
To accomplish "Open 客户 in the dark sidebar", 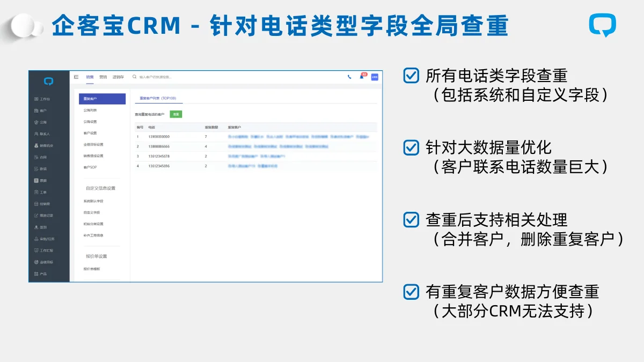I will (40, 110).
